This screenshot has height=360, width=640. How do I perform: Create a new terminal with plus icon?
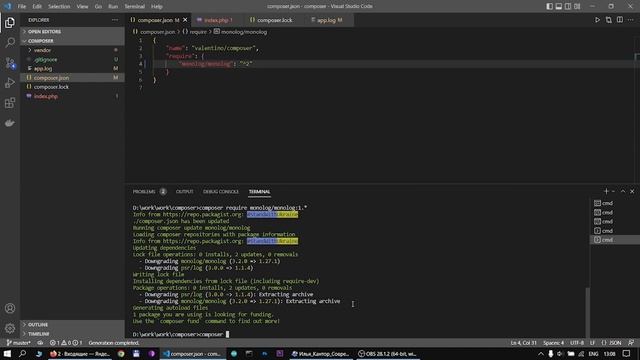pyautogui.click(x=606, y=191)
